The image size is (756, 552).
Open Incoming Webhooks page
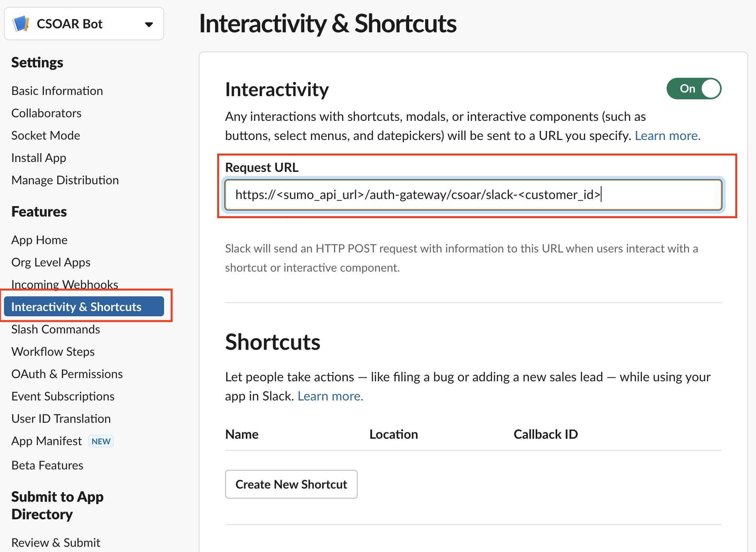(65, 284)
